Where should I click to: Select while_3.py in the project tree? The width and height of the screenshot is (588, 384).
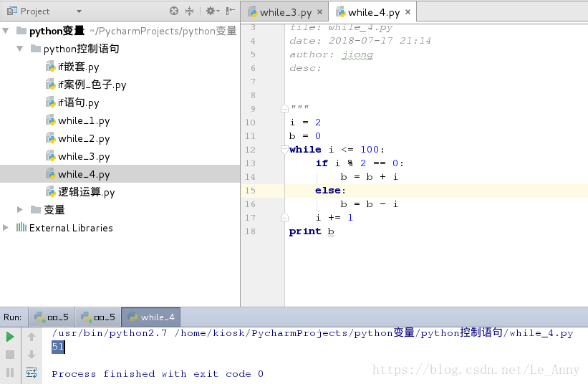coord(84,156)
